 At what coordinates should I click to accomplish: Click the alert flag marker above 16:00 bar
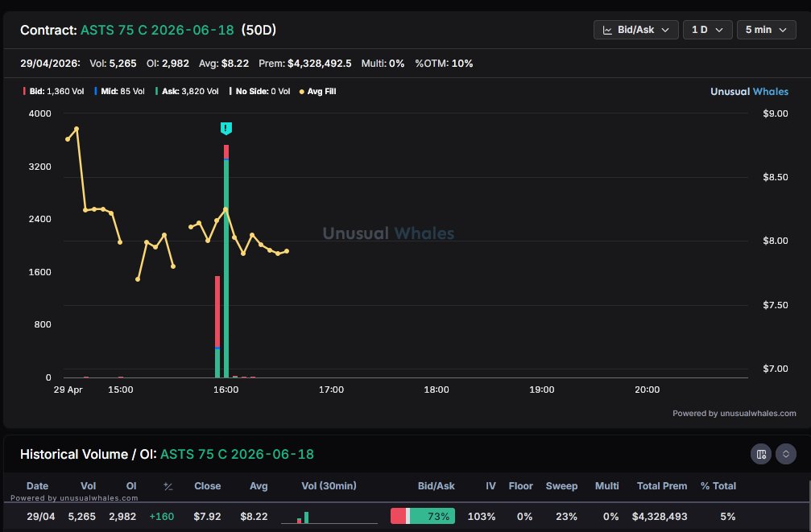pyautogui.click(x=226, y=128)
